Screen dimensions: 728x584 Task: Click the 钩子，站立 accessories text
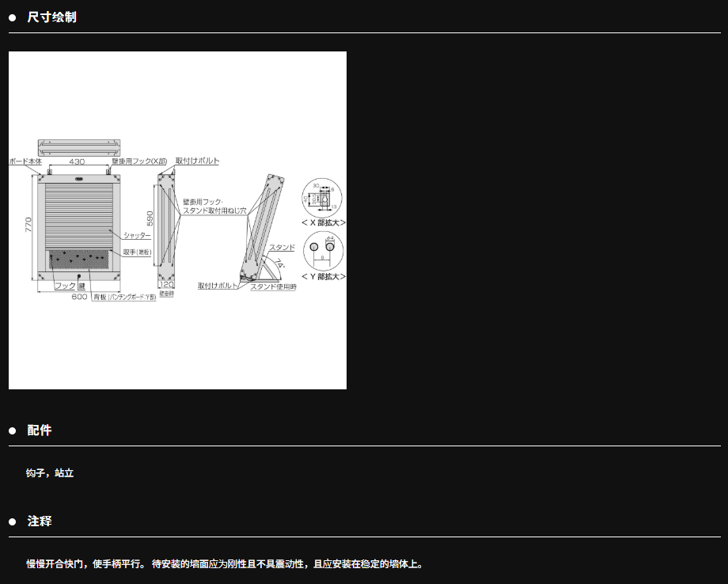[x=50, y=473]
